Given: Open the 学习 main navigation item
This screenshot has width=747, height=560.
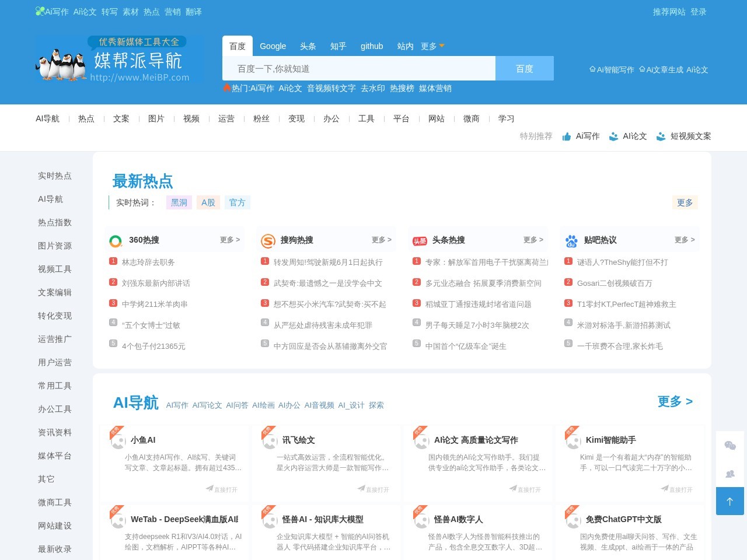Looking at the screenshot, I should (x=507, y=118).
